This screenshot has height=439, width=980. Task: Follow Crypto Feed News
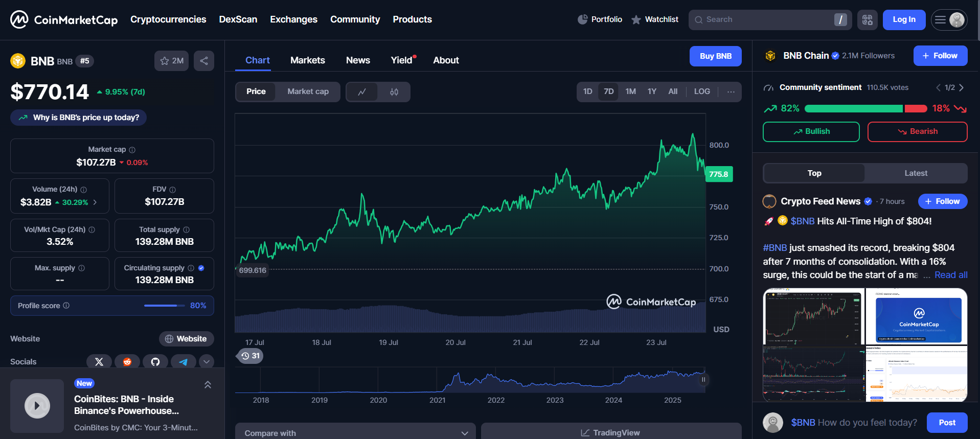click(943, 201)
